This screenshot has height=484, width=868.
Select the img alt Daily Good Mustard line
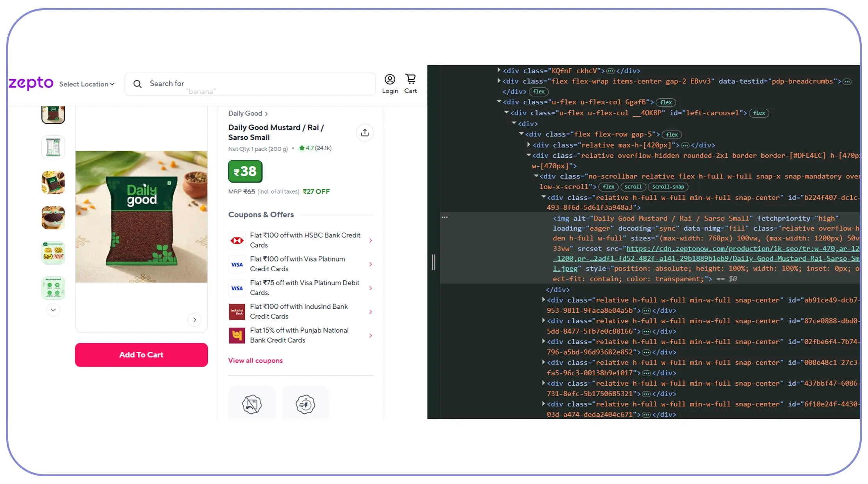click(x=696, y=219)
